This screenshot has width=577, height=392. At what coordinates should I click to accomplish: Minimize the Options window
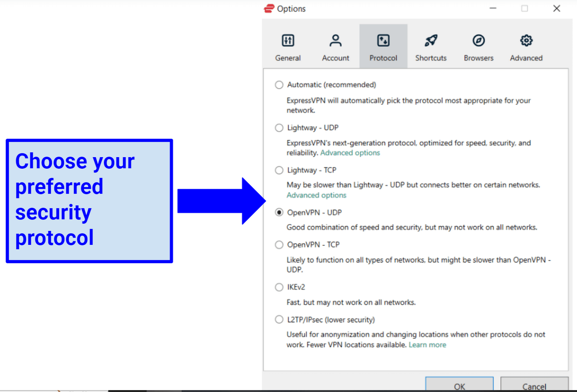pos(493,9)
